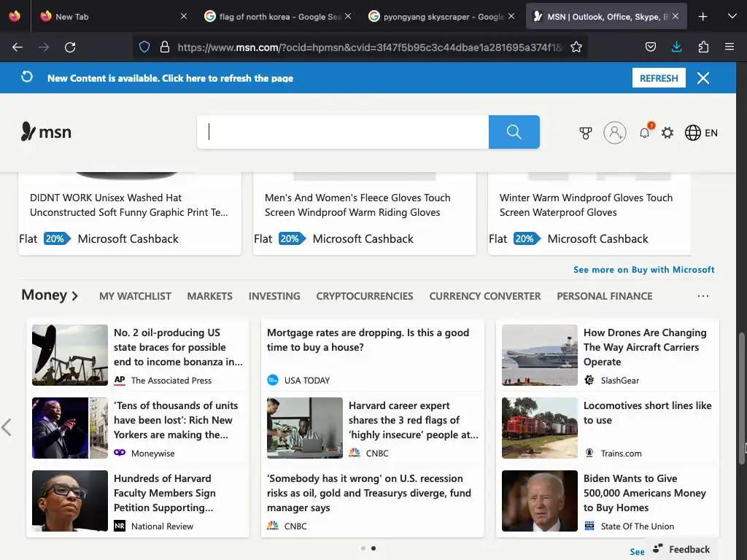This screenshot has width=747, height=560.
Task: Open Mortgage rates are dropping article
Action: (368, 340)
